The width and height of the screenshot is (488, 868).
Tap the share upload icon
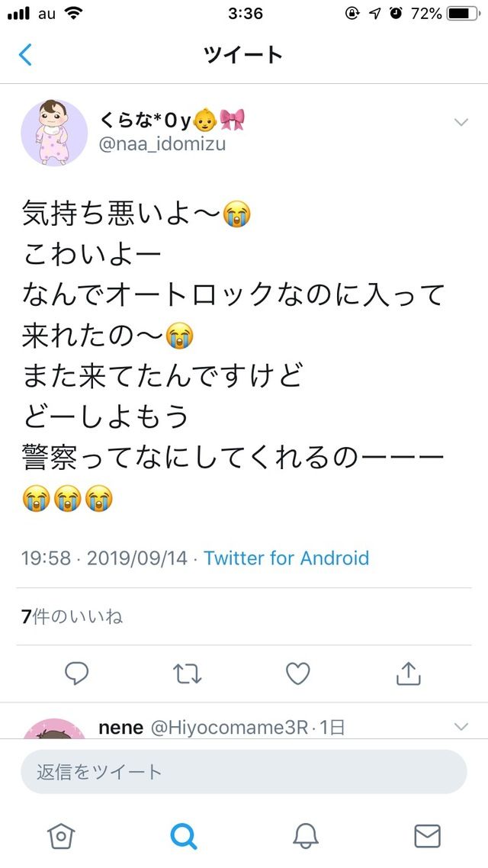(x=409, y=674)
